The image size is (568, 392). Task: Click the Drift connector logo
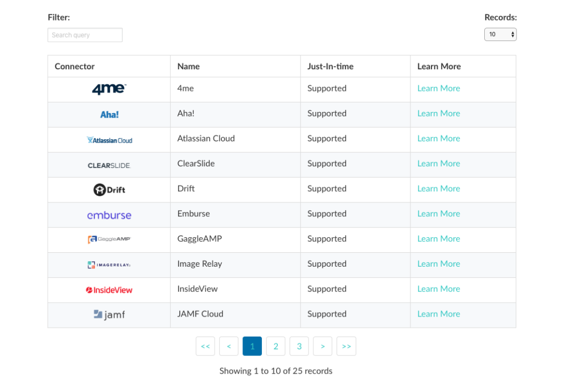click(x=109, y=190)
